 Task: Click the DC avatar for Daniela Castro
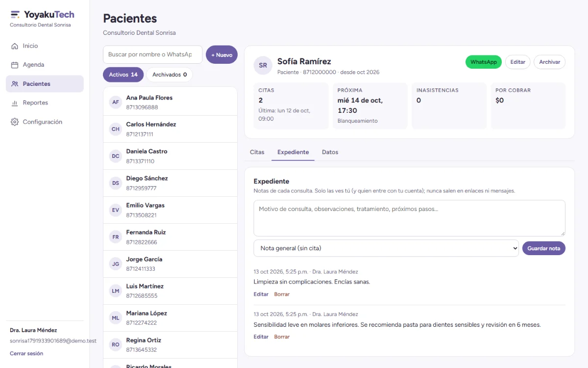[x=116, y=156]
